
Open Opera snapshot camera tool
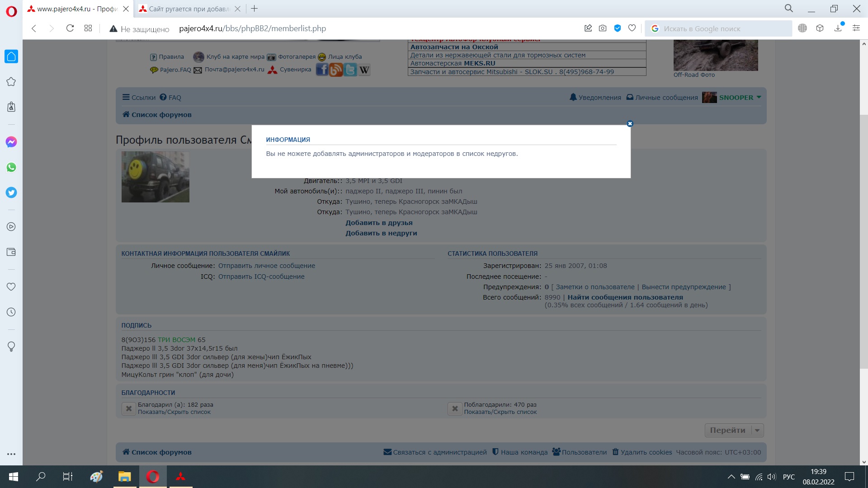(603, 28)
